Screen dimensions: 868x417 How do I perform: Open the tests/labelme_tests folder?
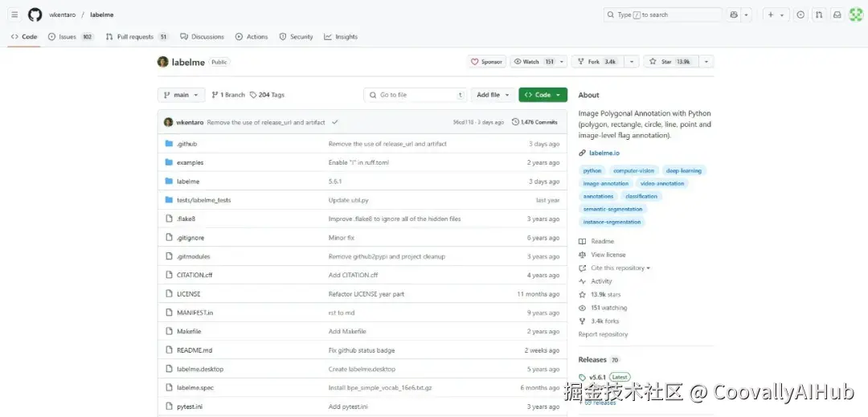tap(203, 200)
